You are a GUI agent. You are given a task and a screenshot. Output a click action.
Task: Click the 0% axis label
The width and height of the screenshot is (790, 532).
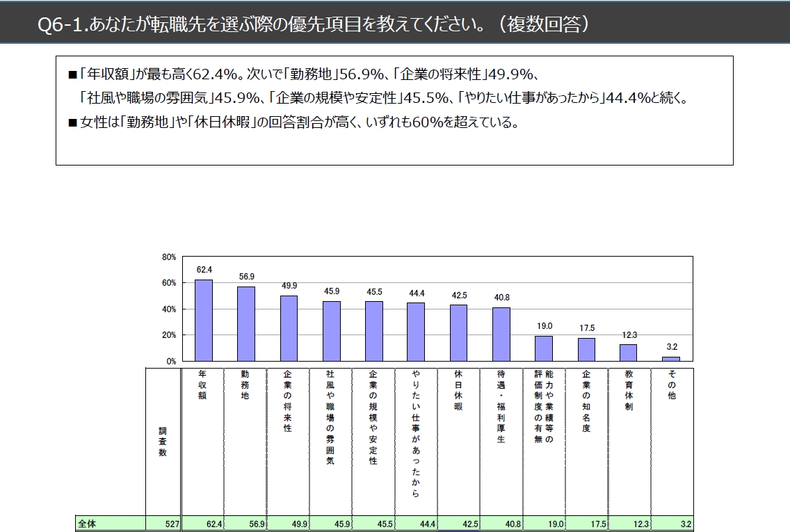(x=171, y=361)
